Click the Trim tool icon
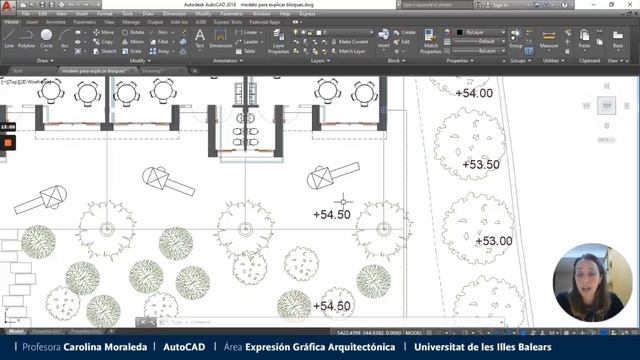Screen dimensions: 640x360 pos(153,32)
